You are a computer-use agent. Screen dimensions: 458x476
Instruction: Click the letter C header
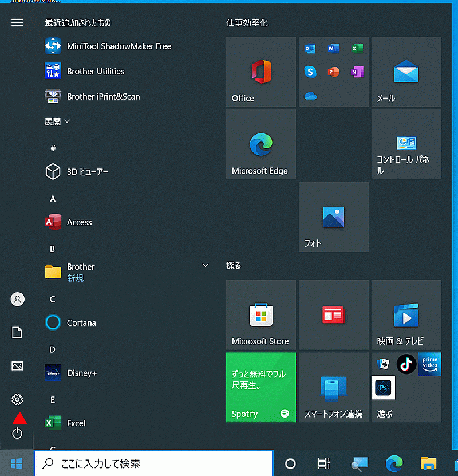click(53, 300)
